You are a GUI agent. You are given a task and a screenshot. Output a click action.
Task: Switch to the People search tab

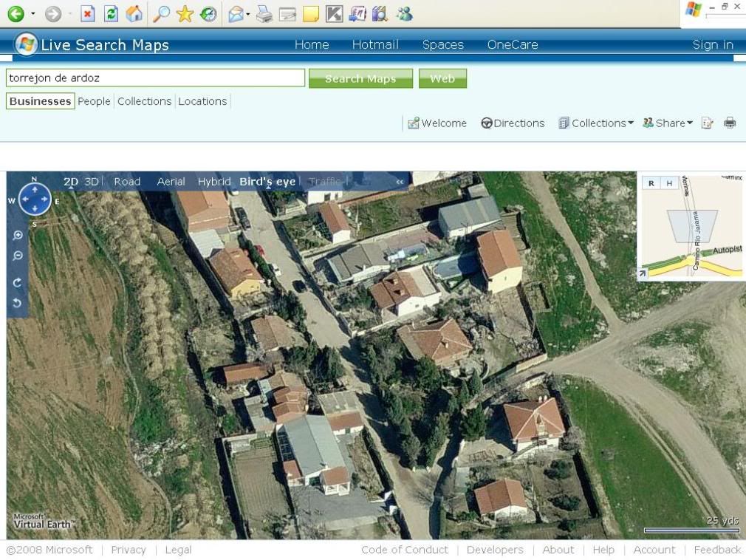94,101
